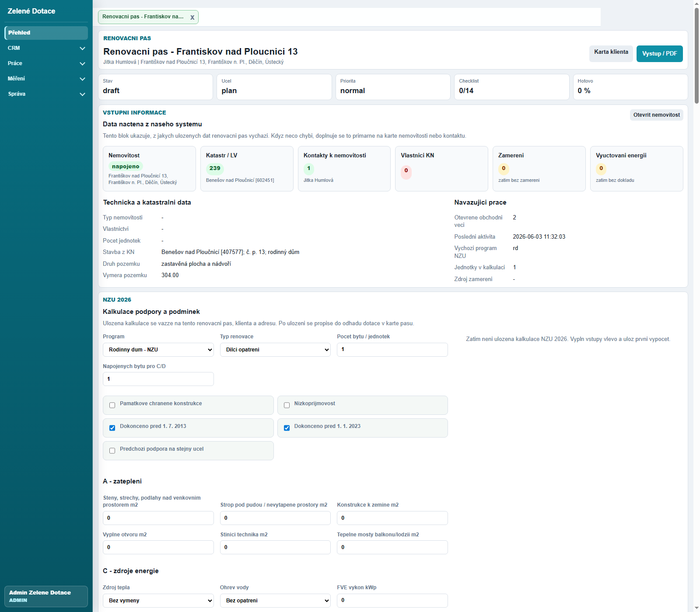Click the Zelené Dotace logo title
This screenshot has height=612, width=700.
[x=31, y=11]
